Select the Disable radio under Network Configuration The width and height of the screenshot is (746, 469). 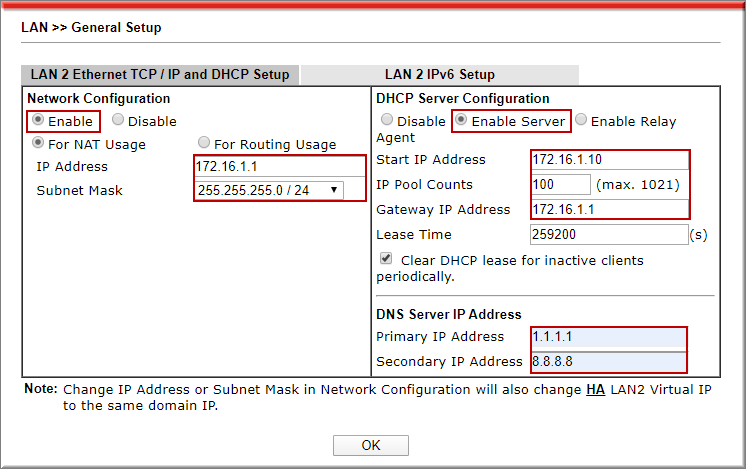click(x=118, y=121)
